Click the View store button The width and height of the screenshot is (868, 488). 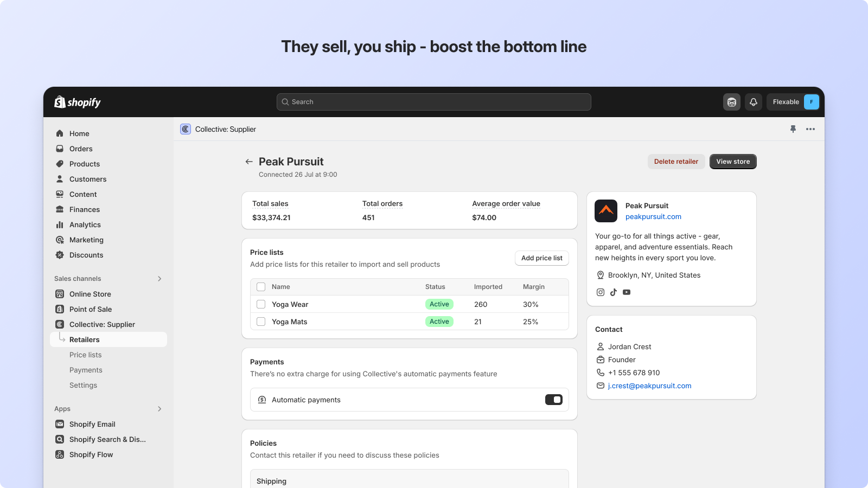(x=733, y=161)
